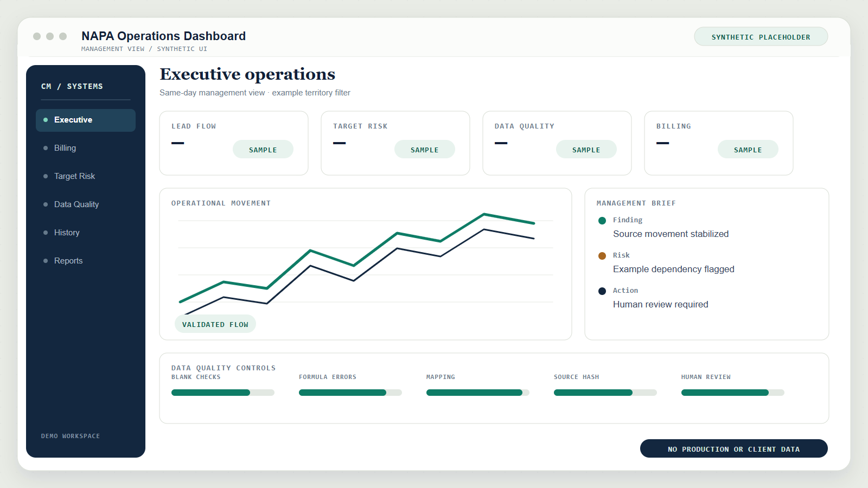
Task: Click the dark Action status dot
Action: pyautogui.click(x=602, y=291)
